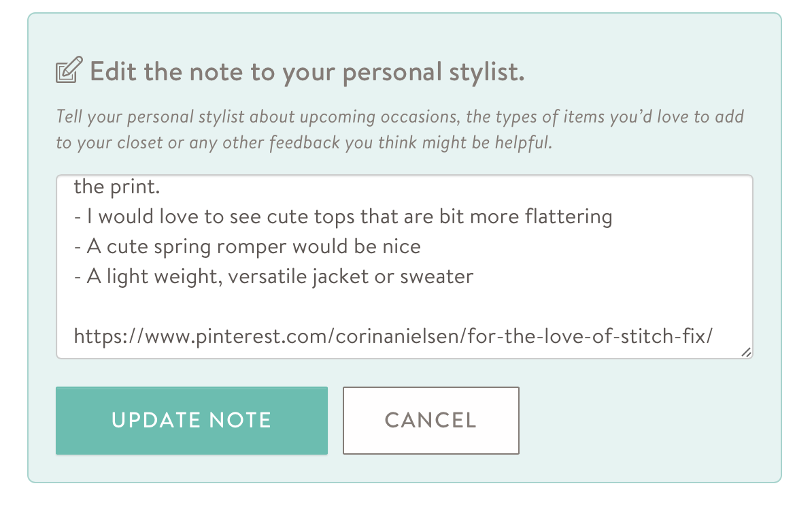This screenshot has width=812, height=505.
Task: Click the CANCEL button
Action: (x=431, y=421)
